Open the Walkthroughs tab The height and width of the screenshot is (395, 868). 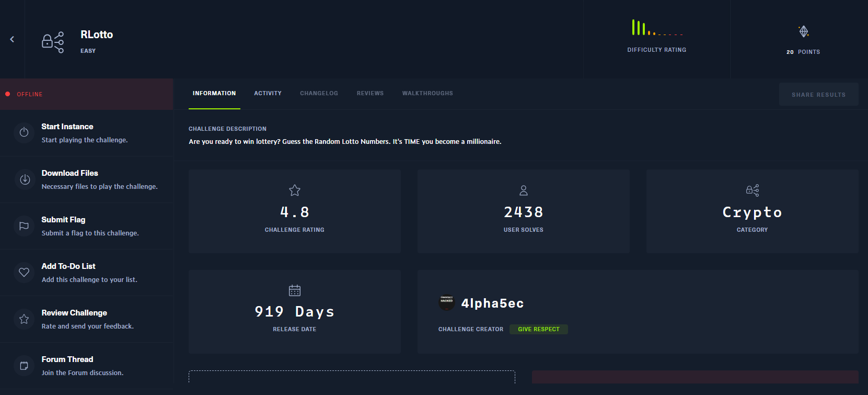pos(427,93)
